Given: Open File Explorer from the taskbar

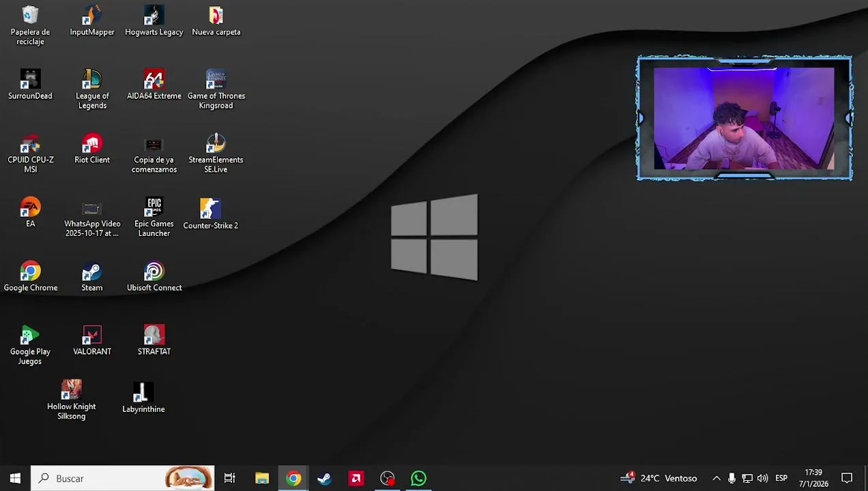Looking at the screenshot, I should [x=262, y=478].
